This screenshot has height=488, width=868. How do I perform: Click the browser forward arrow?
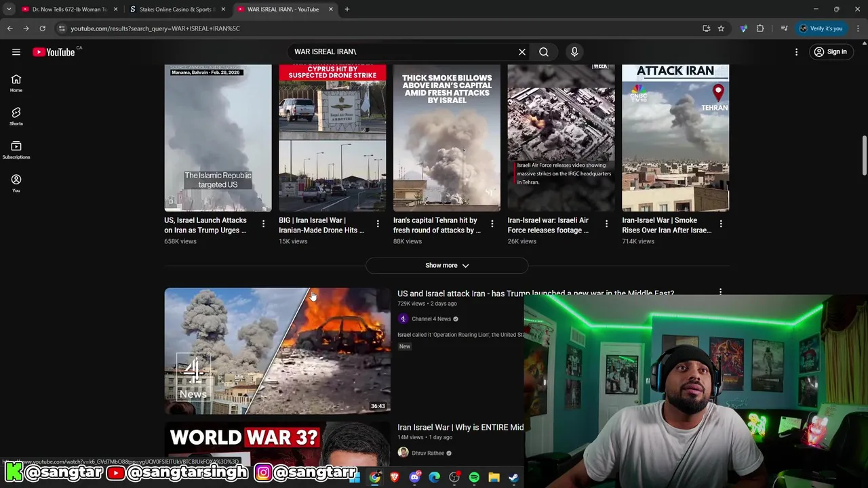pos(26,28)
